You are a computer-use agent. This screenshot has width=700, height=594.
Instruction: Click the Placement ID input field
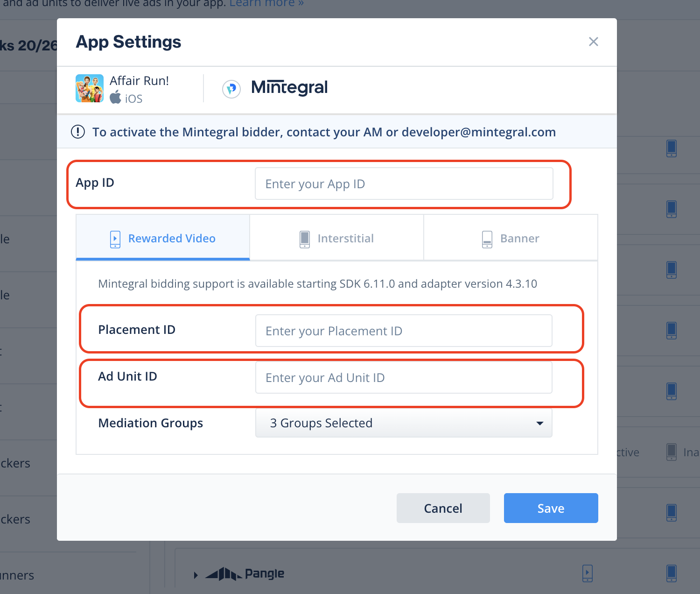(x=404, y=331)
